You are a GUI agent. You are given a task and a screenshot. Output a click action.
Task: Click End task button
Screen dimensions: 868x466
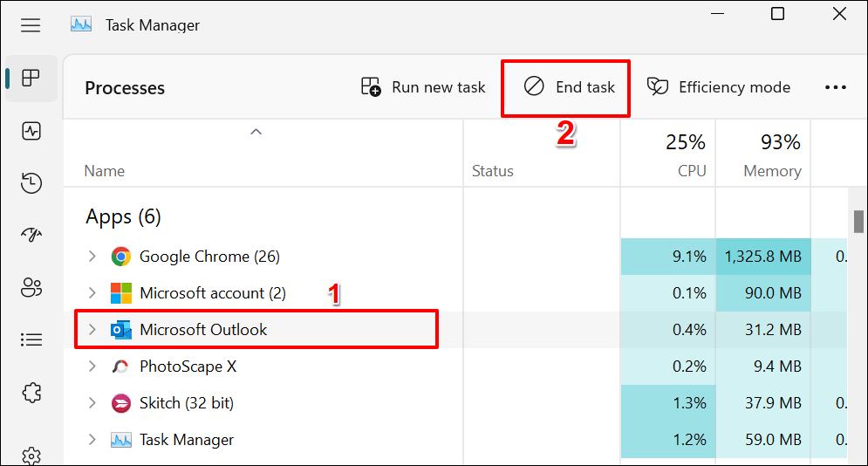pyautogui.click(x=569, y=87)
